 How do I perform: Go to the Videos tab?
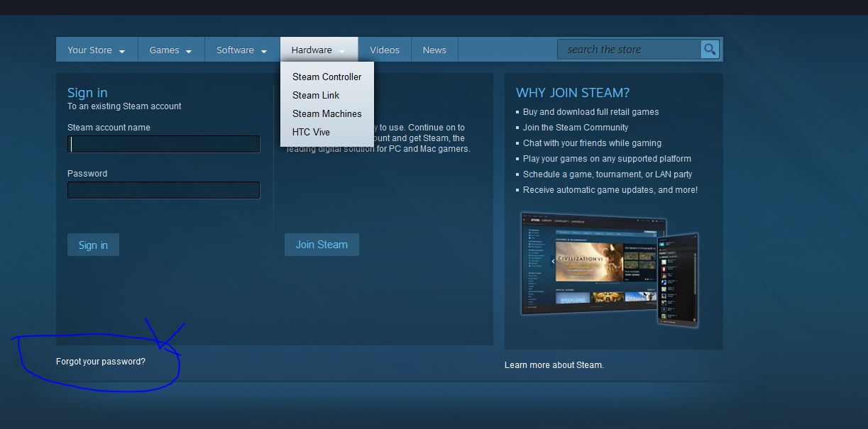pos(385,50)
